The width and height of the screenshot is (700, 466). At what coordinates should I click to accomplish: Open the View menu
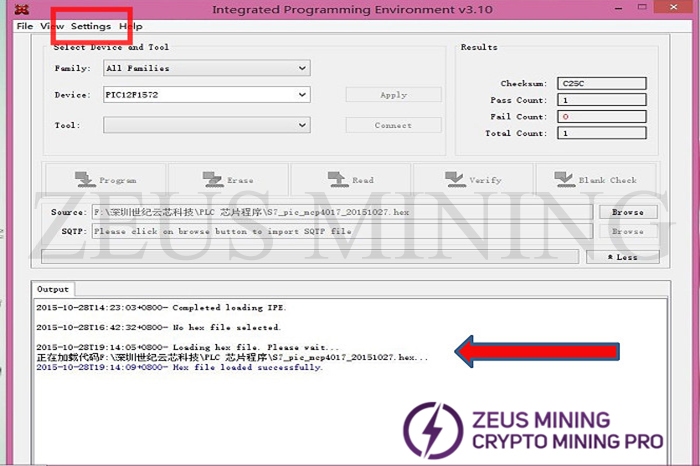click(x=53, y=26)
